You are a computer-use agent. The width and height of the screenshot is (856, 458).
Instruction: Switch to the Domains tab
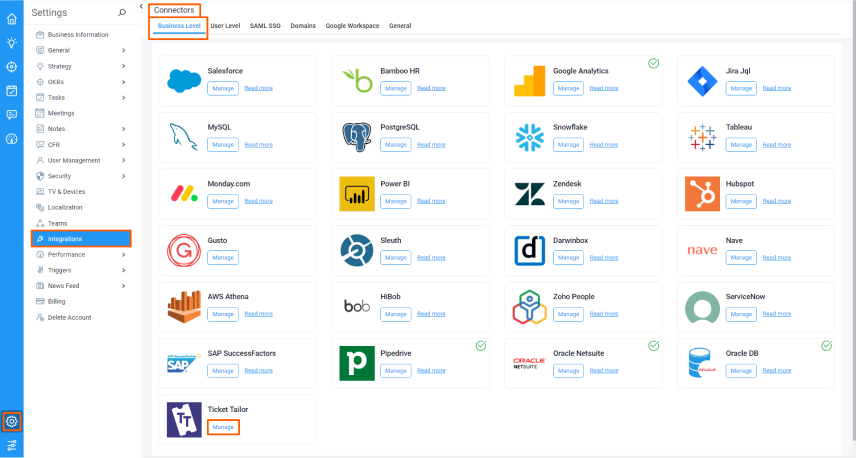tap(303, 26)
